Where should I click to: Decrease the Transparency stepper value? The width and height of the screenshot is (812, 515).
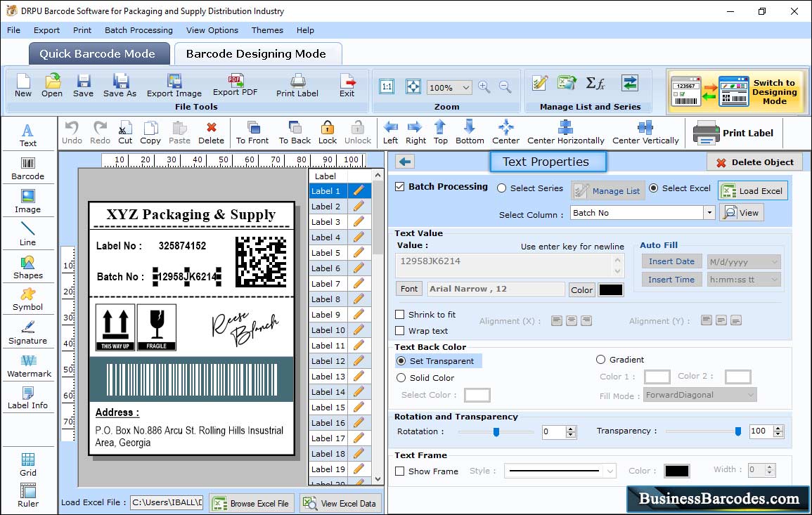pyautogui.click(x=778, y=433)
